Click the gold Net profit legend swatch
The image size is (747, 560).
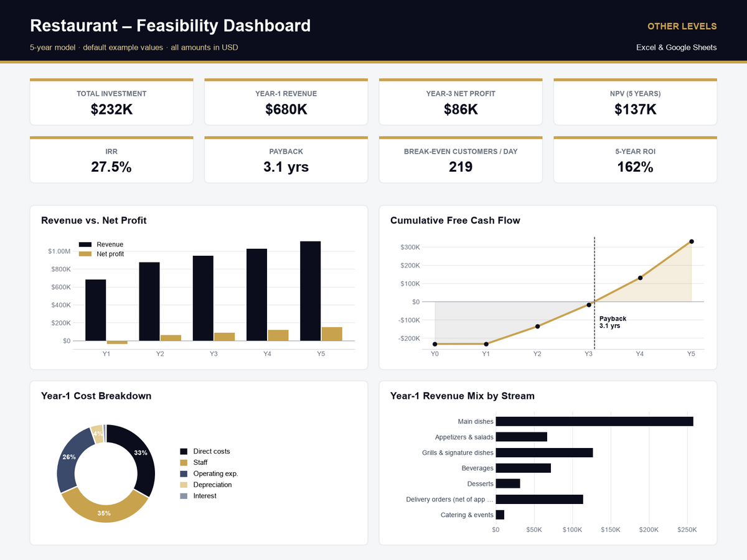pos(85,254)
